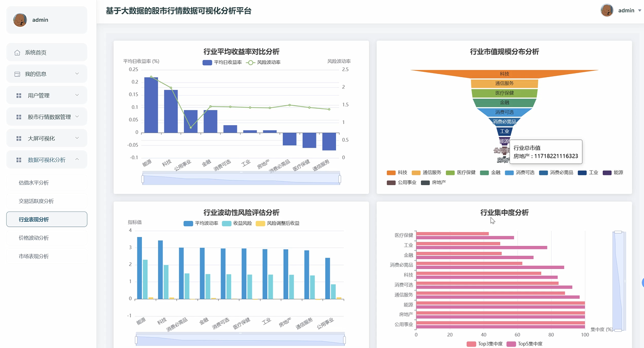The height and width of the screenshot is (348, 644).
Task: Expand the 股市行情数据管理 menu chevron
Action: click(x=77, y=116)
